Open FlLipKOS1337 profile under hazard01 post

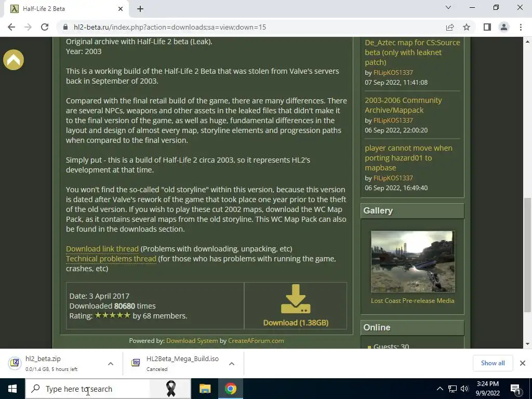393,178
